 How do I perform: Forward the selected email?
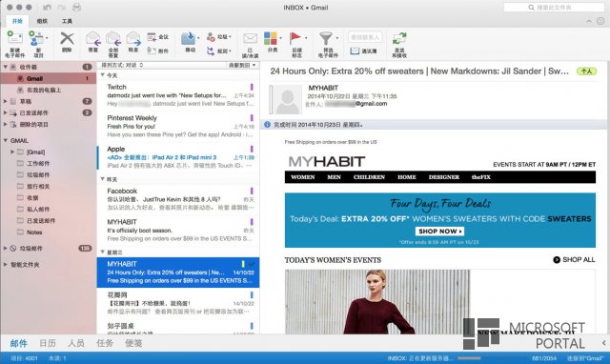[133, 38]
